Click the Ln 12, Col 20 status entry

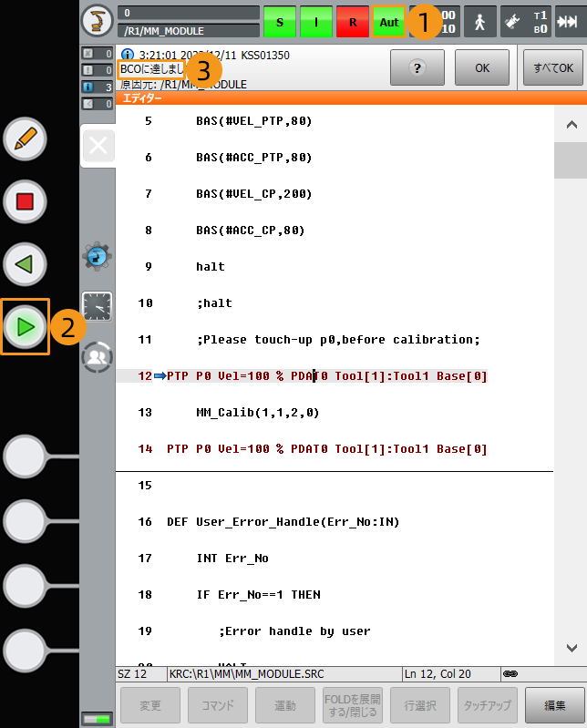[438, 673]
